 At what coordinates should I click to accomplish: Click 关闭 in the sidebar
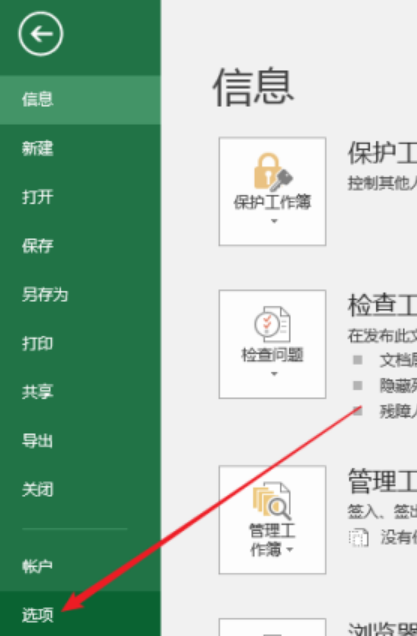(80, 489)
